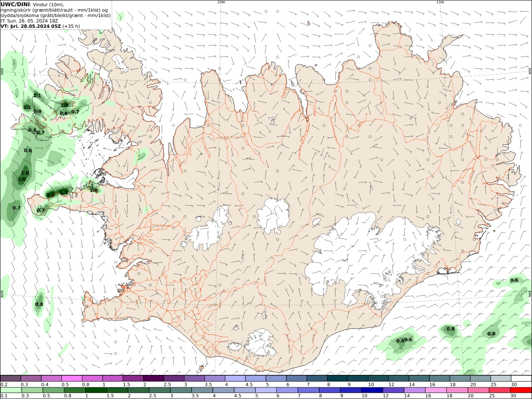Image resolution: width=532 pixels, height=399 pixels.
Task: Click the UWC/DINI title text
Action: [15, 4]
